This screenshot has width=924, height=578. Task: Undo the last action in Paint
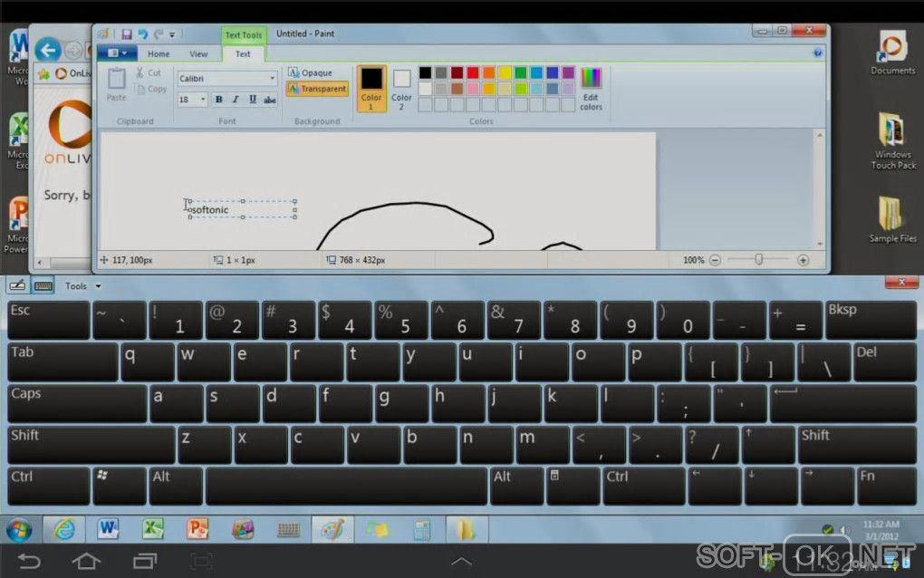tap(142, 34)
